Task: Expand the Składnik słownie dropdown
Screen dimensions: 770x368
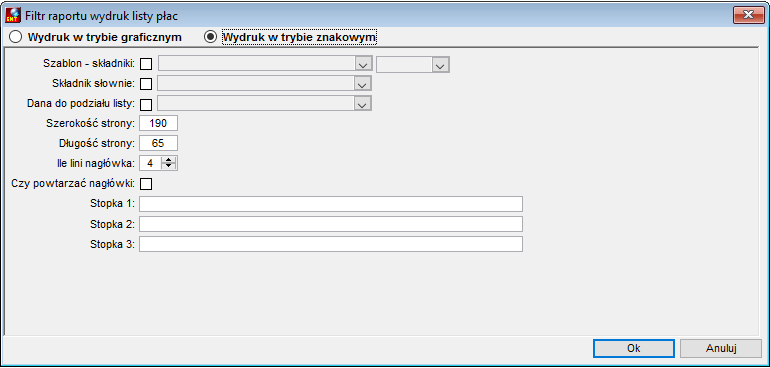Action: pos(264,84)
